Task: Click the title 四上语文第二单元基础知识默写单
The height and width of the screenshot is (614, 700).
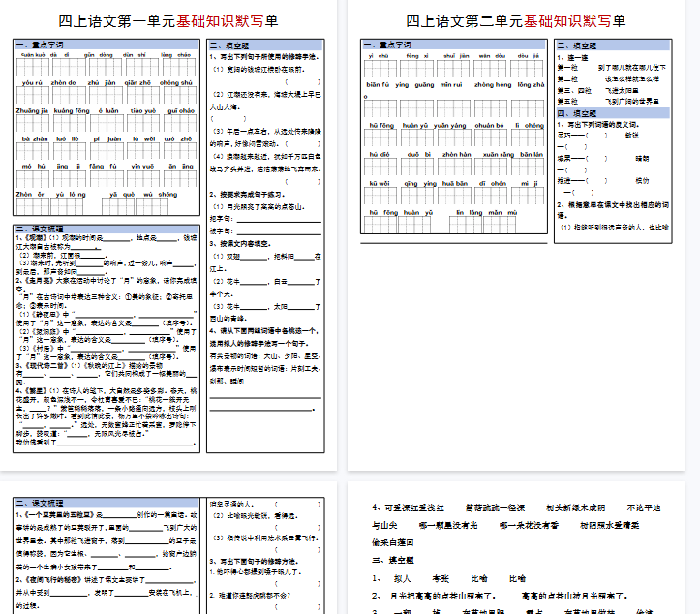Action: click(516, 21)
